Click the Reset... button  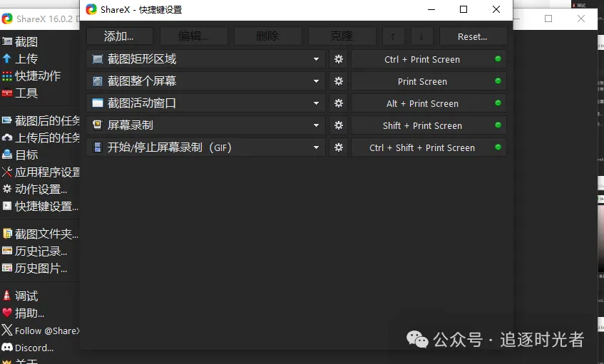(x=473, y=36)
